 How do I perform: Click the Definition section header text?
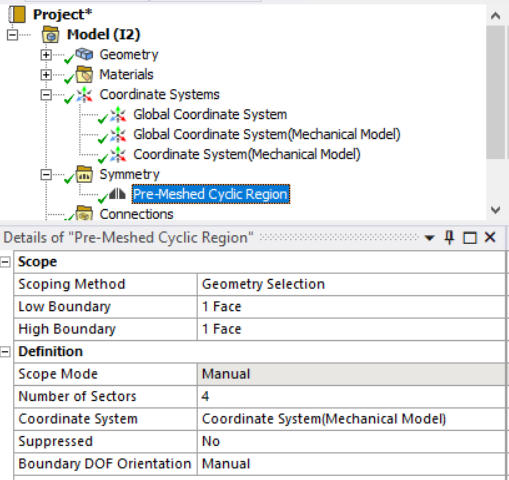point(50,352)
